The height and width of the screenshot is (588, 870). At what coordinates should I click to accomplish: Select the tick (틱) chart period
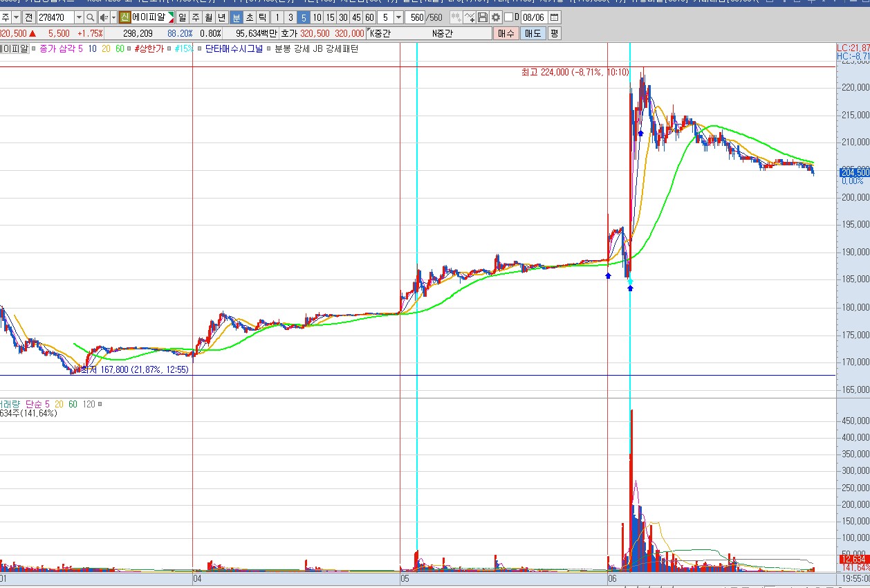tap(262, 17)
